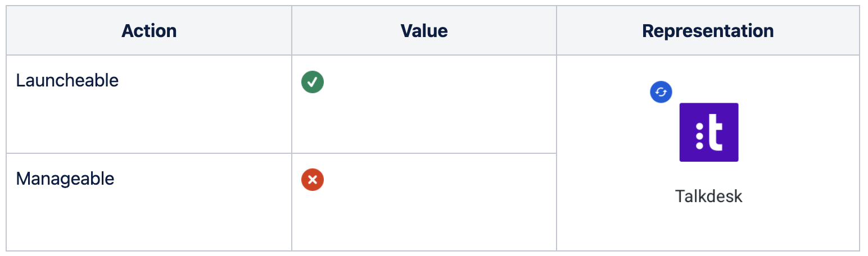The width and height of the screenshot is (868, 256).
Task: Select the Talkdesk label under the logo
Action: (x=708, y=196)
